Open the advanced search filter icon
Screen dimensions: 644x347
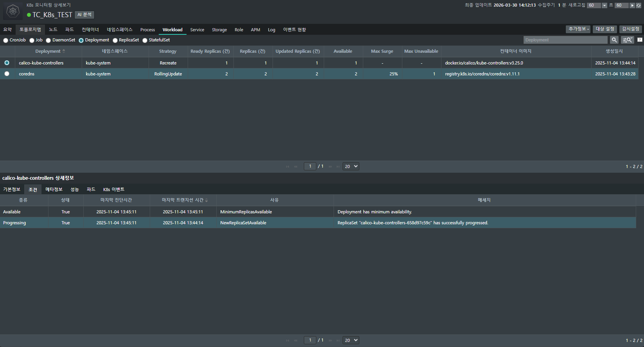627,40
